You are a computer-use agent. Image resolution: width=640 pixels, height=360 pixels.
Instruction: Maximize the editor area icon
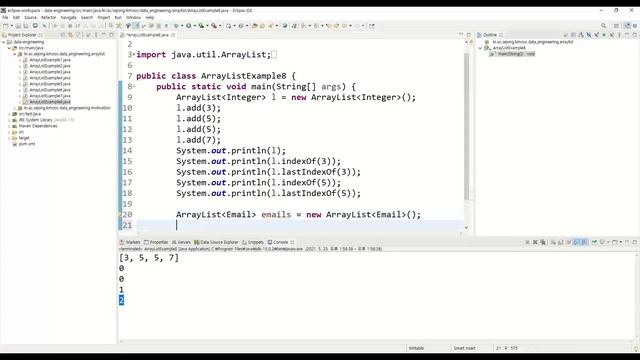(469, 35)
